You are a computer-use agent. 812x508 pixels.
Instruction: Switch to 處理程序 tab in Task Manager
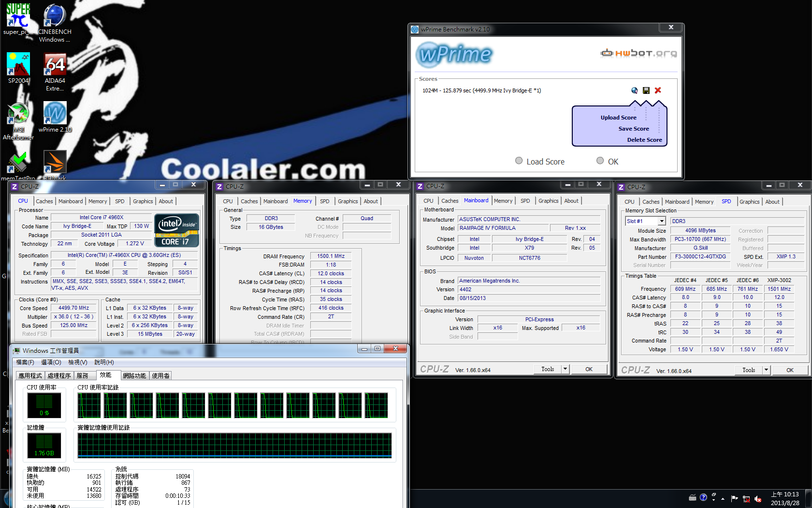click(x=59, y=375)
